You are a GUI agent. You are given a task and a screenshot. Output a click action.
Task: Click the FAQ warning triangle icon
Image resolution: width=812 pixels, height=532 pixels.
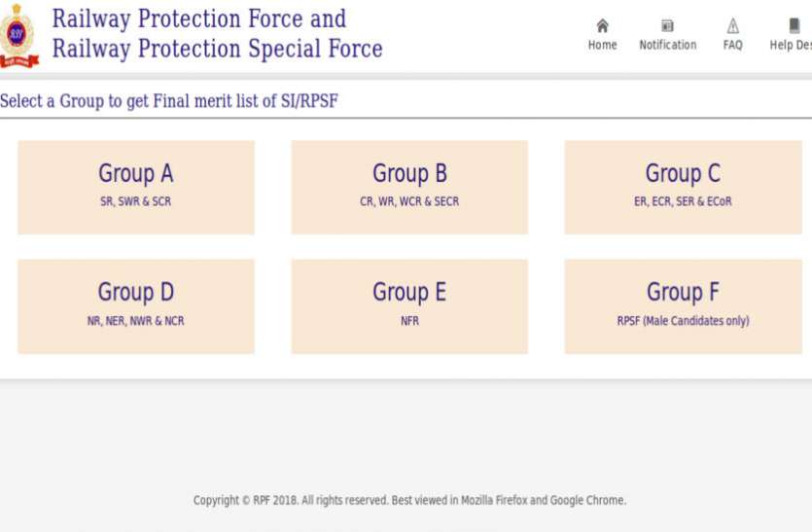pyautogui.click(x=733, y=25)
